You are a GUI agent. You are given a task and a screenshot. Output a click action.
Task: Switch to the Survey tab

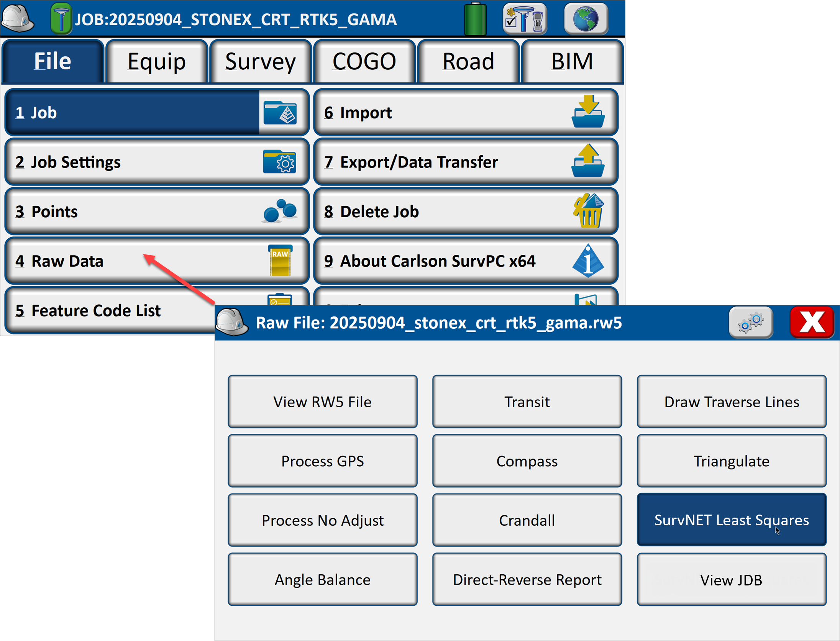261,61
